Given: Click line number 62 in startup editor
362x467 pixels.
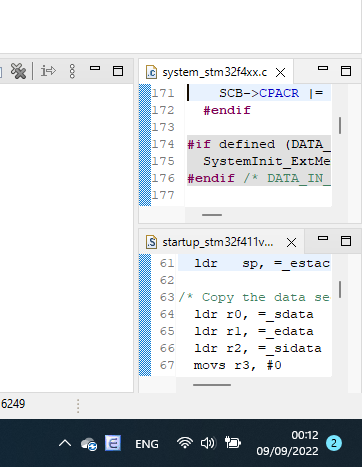Looking at the screenshot, I should point(167,280).
